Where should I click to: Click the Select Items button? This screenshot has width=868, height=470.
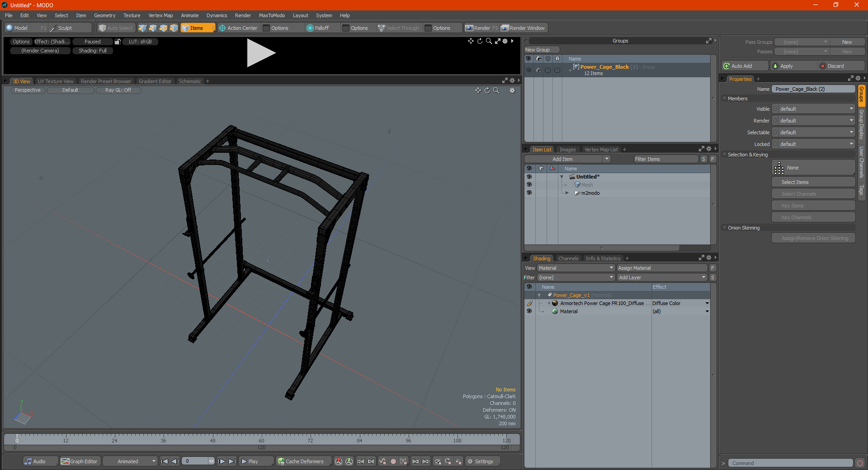(x=813, y=182)
